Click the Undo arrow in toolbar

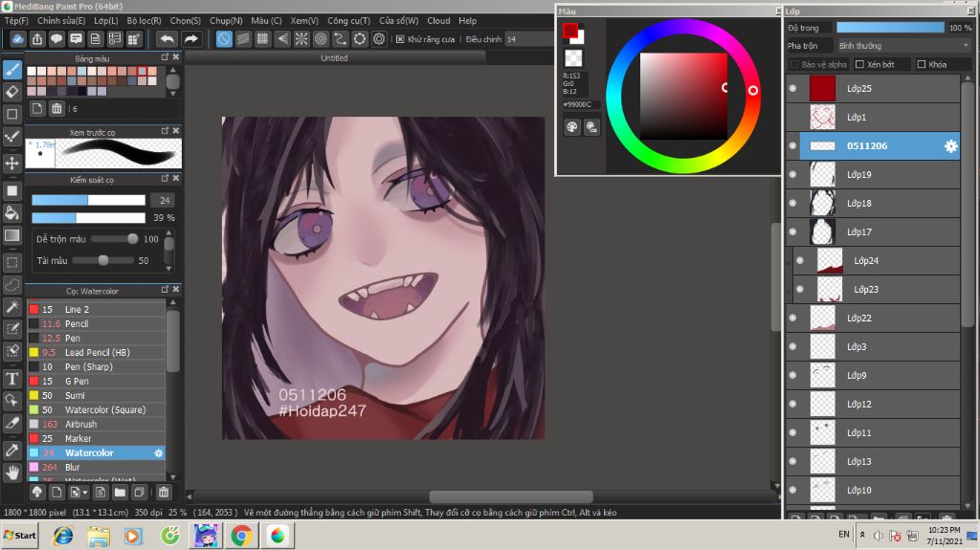click(x=167, y=39)
